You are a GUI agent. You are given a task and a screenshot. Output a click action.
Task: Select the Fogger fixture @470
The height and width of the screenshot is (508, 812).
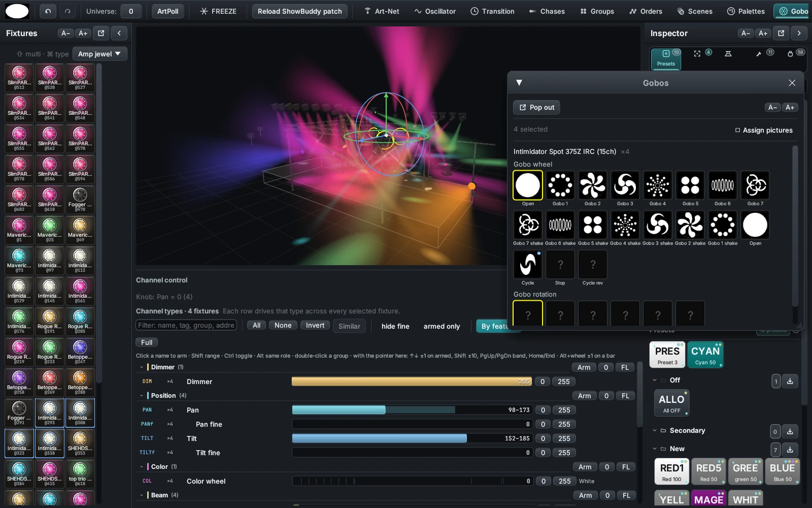(80, 200)
